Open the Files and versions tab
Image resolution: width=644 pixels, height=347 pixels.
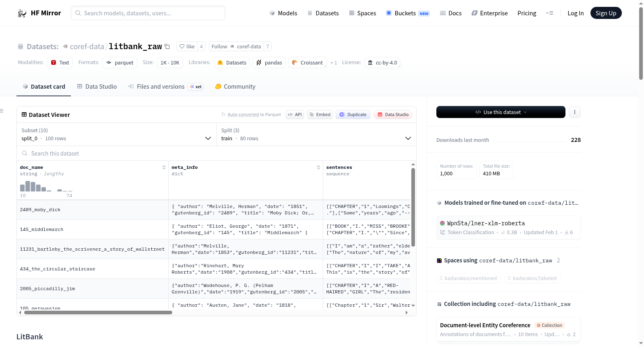point(166,87)
